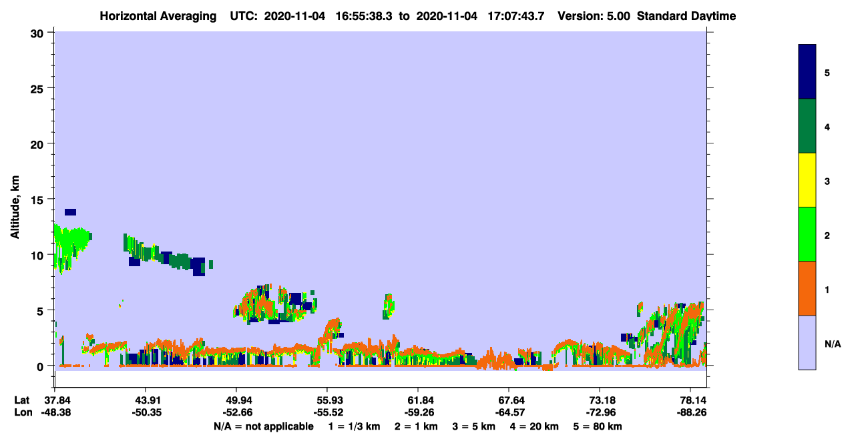Image resolution: width=868 pixels, height=445 pixels.
Task: Click the orange level 1 color band
Action: click(x=807, y=288)
